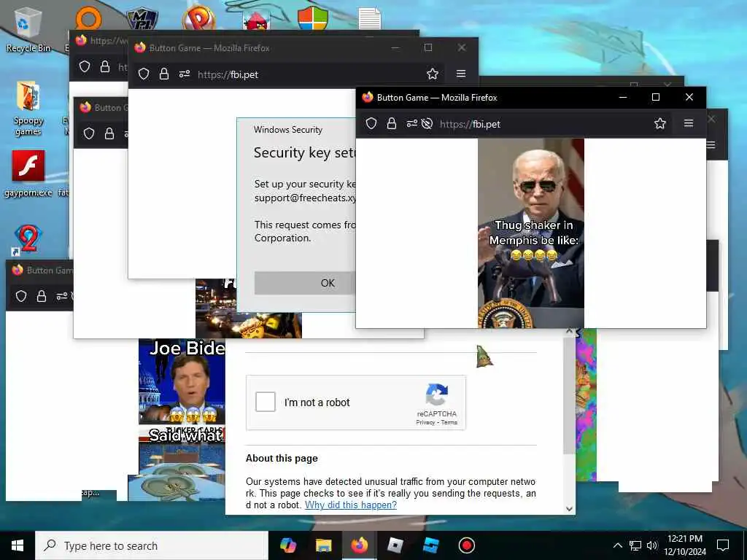
Task: Select the MPI shield desktop icon
Action: [142, 19]
